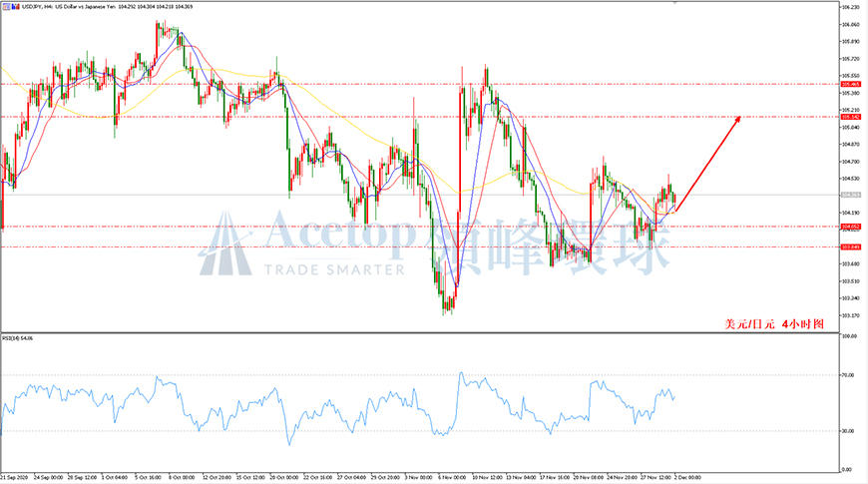Click the red arrow tip at 105.142 line
868x484 pixels.
(738, 118)
